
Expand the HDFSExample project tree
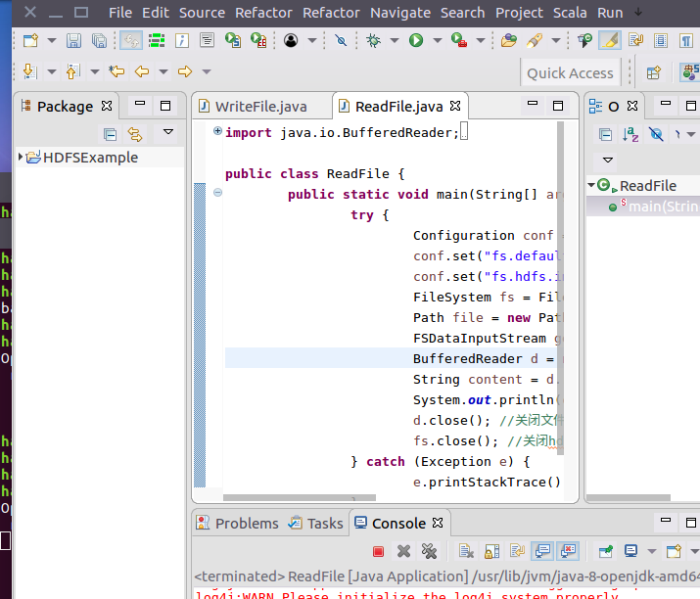[x=21, y=157]
